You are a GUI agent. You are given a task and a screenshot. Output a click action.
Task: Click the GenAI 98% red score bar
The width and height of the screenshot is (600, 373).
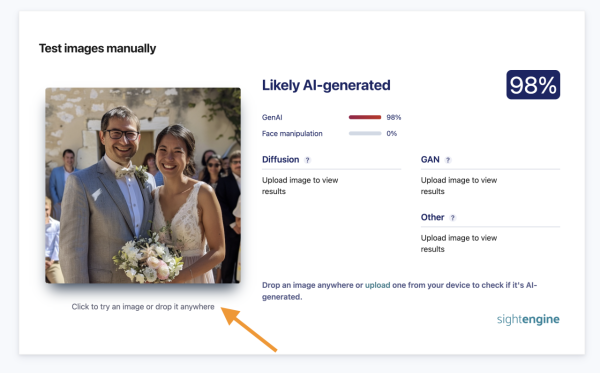click(x=365, y=117)
